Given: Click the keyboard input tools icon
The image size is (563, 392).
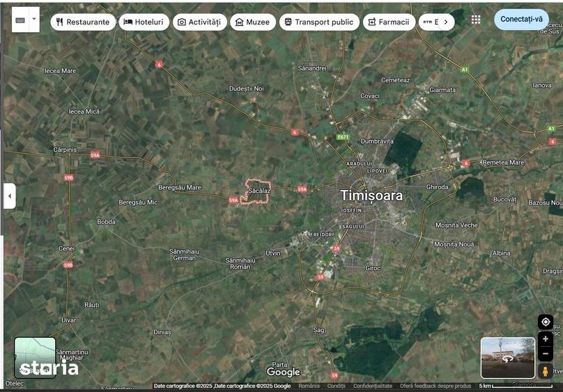Looking at the screenshot, I should pyautogui.click(x=20, y=19).
